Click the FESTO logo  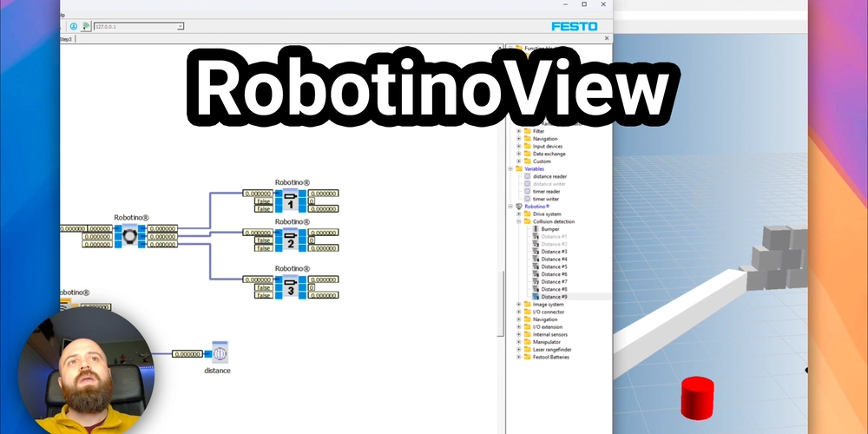click(574, 27)
